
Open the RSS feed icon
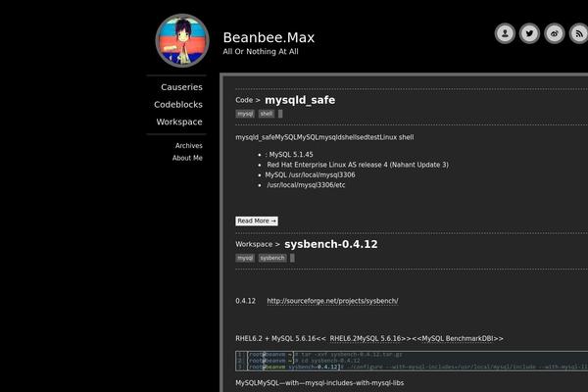(x=578, y=33)
